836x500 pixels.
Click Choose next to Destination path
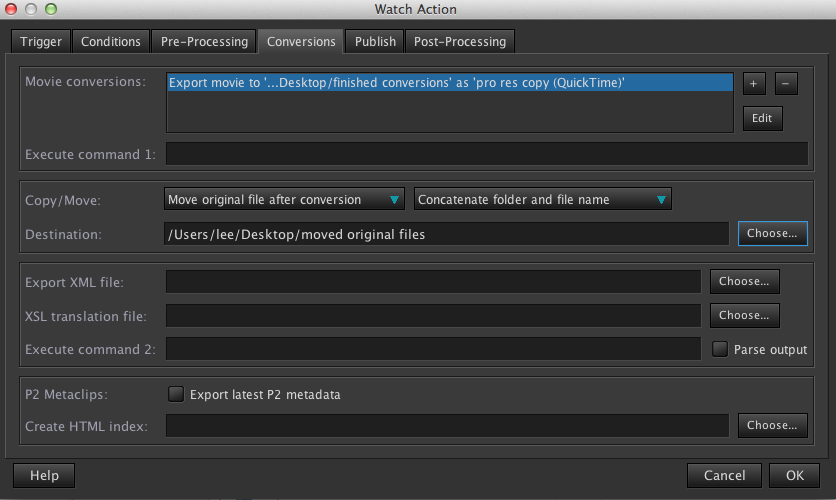772,233
